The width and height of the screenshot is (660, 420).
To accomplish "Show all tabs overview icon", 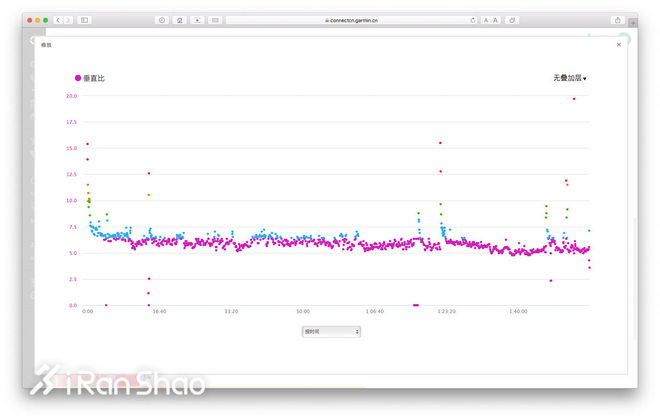I will (x=512, y=20).
